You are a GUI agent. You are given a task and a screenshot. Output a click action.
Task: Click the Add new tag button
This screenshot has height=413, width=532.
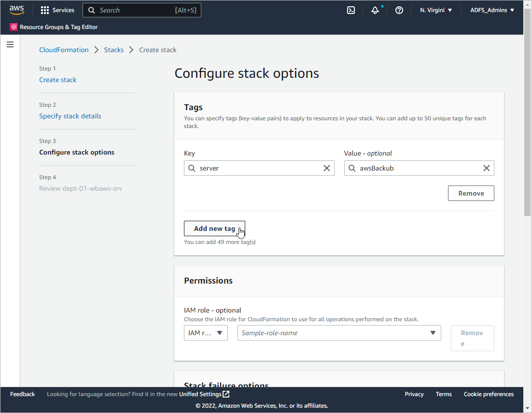click(x=214, y=228)
